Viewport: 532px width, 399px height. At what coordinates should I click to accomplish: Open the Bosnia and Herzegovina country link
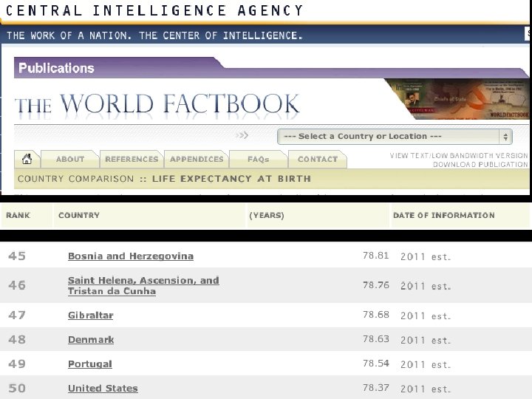[x=131, y=256]
